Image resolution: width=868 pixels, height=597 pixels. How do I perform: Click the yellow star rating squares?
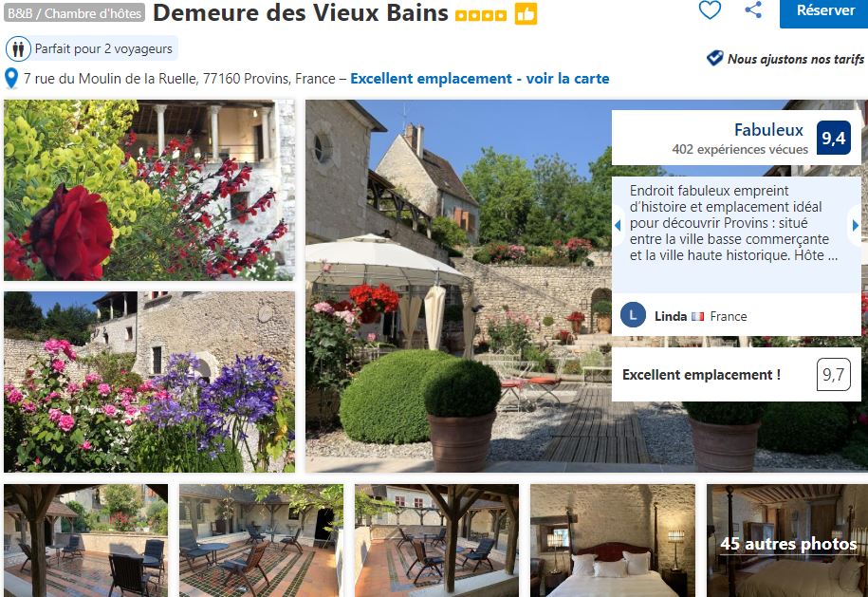[481, 15]
